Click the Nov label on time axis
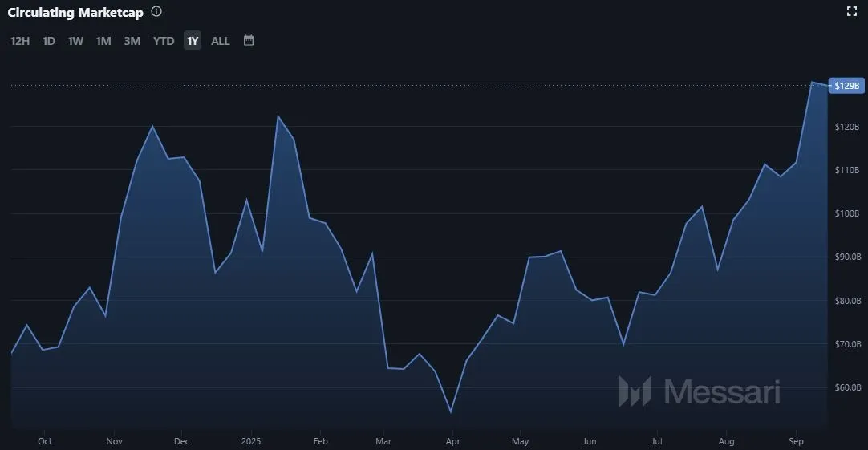The image size is (868, 450). click(114, 441)
